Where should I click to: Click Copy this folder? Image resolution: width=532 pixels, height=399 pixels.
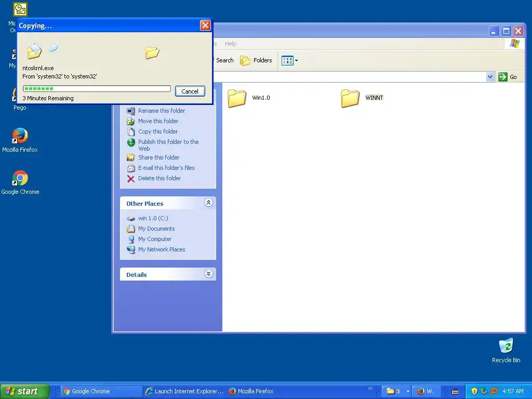[x=158, y=131]
